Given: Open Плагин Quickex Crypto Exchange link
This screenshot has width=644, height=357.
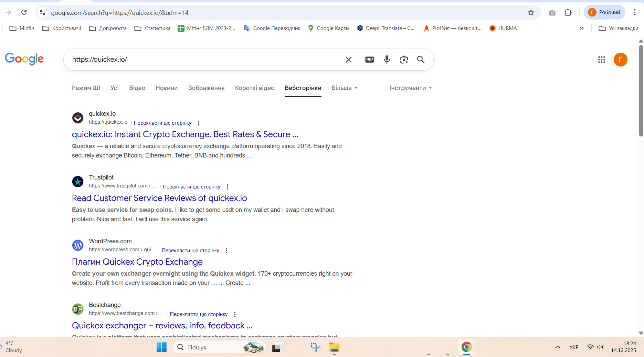Looking at the screenshot, I should pos(137,262).
